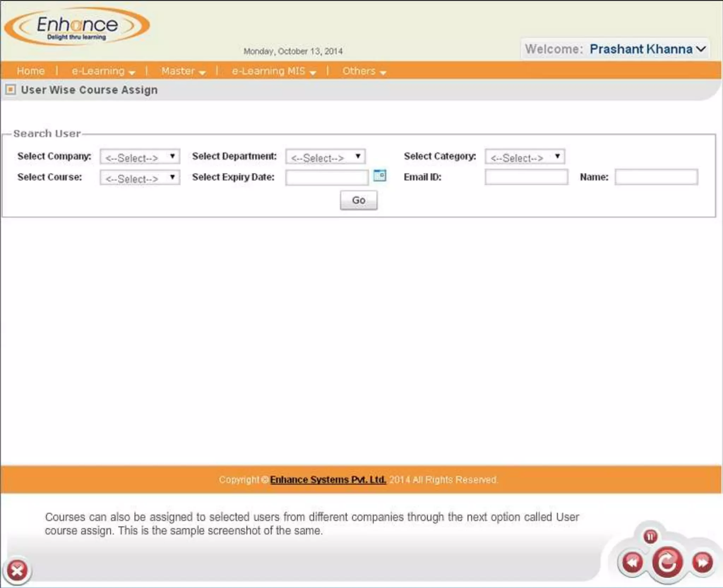723x588 pixels.
Task: Click the Enhance logo
Action: [77, 27]
